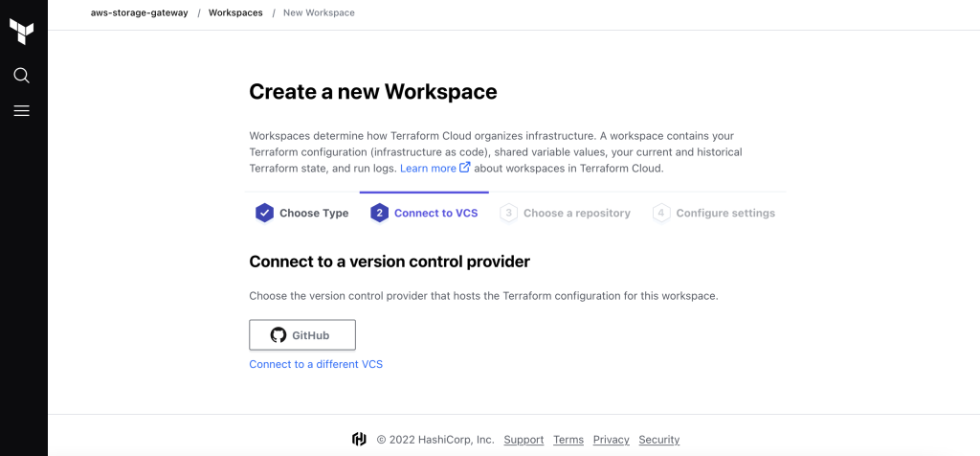
Task: Click the Terraform logo in sidebar
Action: pos(21,32)
